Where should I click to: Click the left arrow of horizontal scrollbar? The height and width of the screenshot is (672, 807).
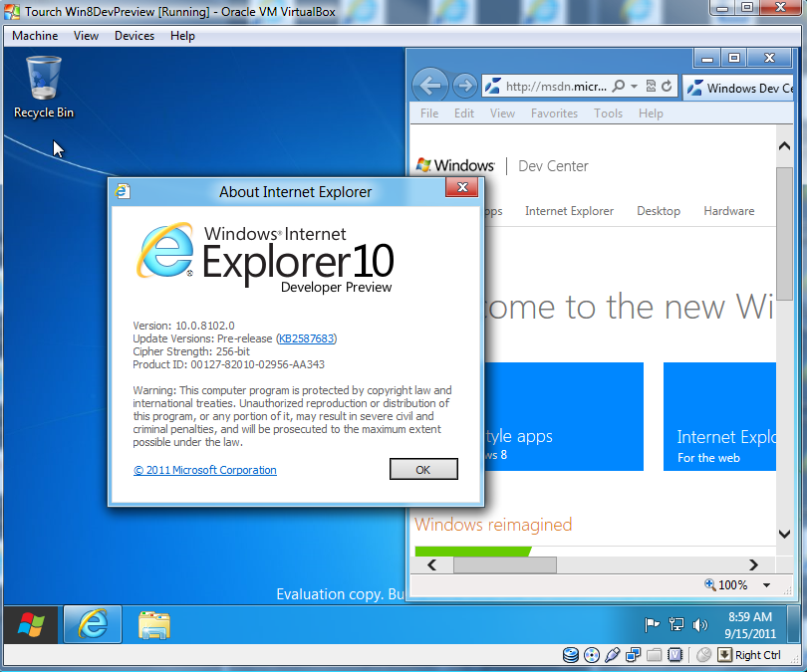[x=432, y=565]
